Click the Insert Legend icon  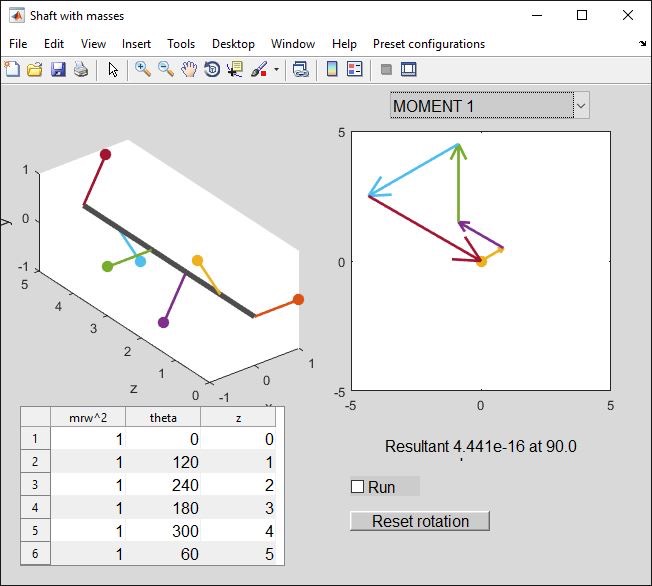[x=355, y=69]
